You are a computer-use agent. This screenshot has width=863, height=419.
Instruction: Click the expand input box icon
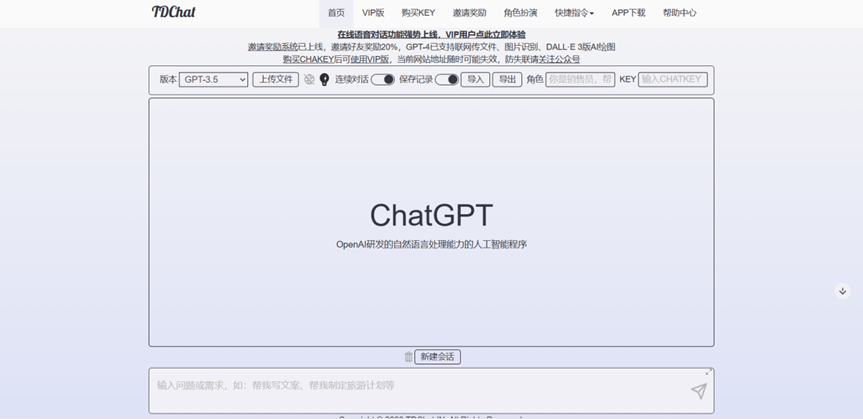[709, 372]
